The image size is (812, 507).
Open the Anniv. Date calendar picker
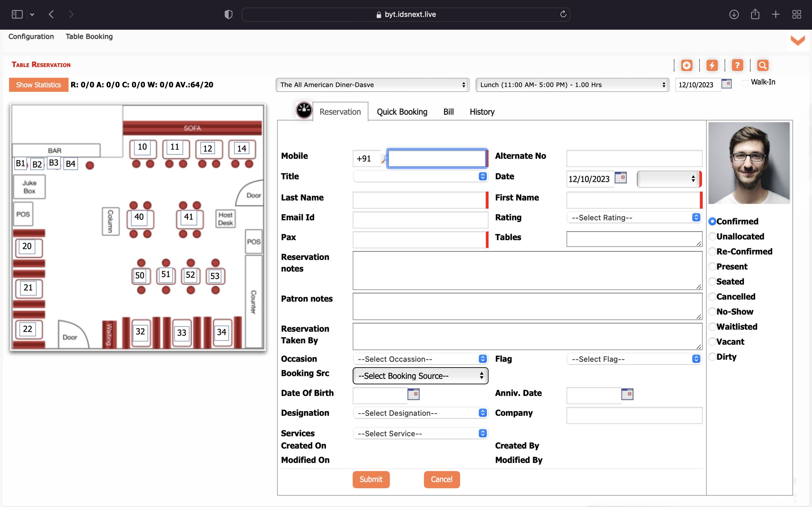[627, 394]
